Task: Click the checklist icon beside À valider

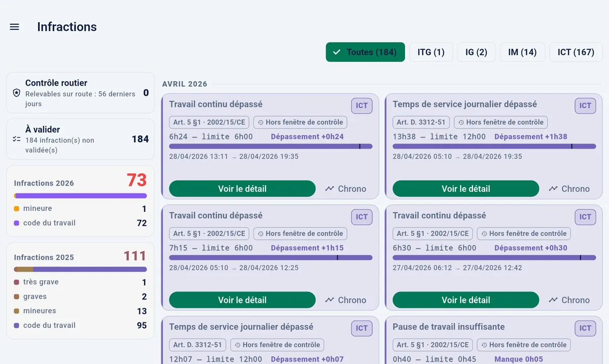Action: [x=16, y=139]
